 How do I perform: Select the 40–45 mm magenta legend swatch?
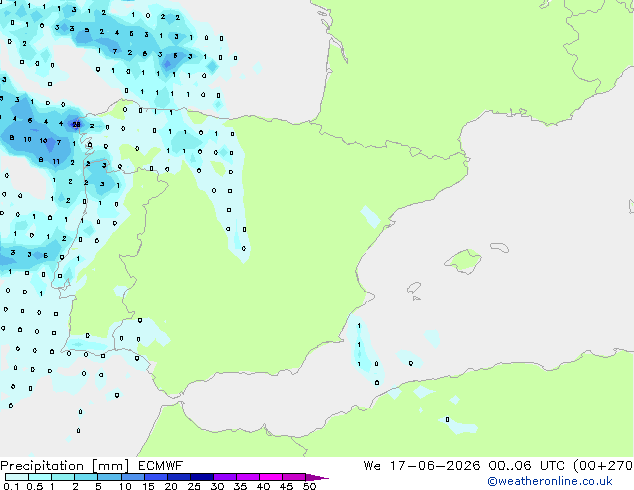[271, 477]
